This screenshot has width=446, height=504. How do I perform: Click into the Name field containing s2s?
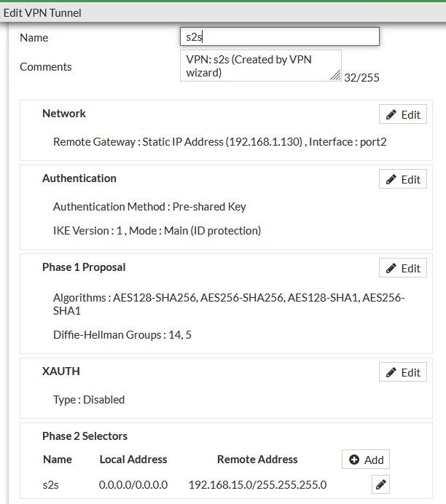tap(280, 37)
